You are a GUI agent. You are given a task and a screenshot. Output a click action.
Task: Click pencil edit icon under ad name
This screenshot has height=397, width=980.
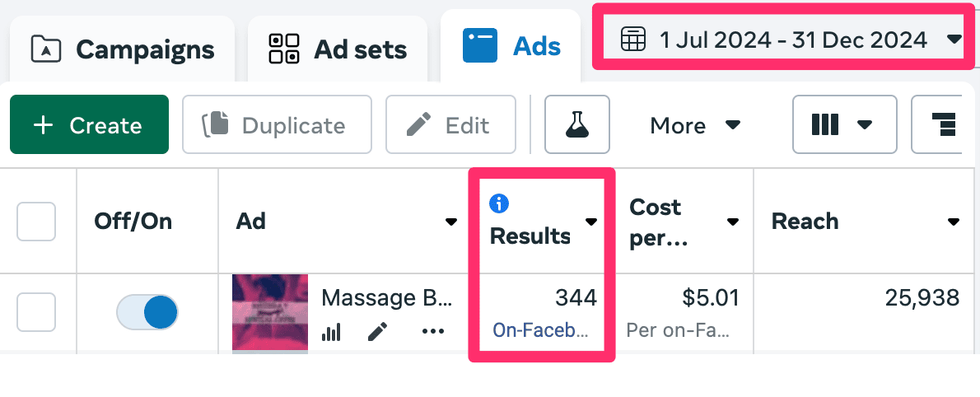click(x=377, y=332)
